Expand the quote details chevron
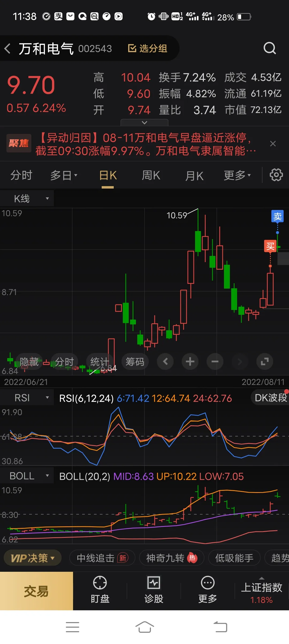This screenshot has width=289, height=644. (144, 122)
